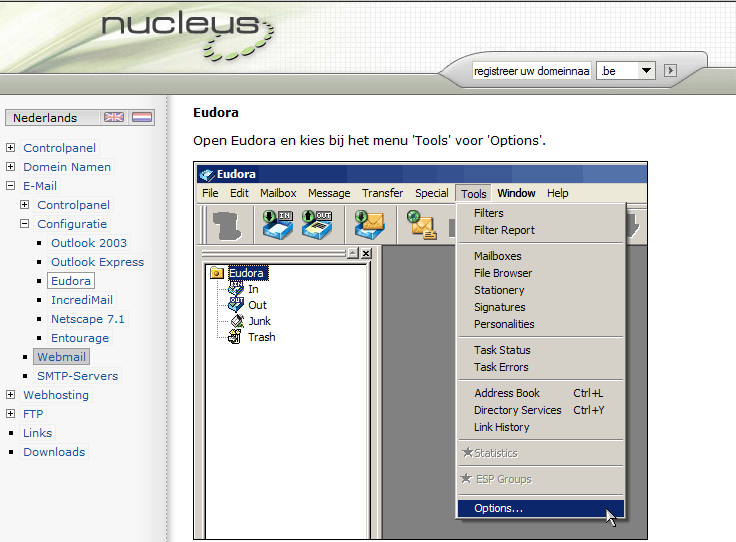Viewport: 736px width, 542px height.
Task: Click the Send Queued OUT toolbar icon
Action: [317, 225]
